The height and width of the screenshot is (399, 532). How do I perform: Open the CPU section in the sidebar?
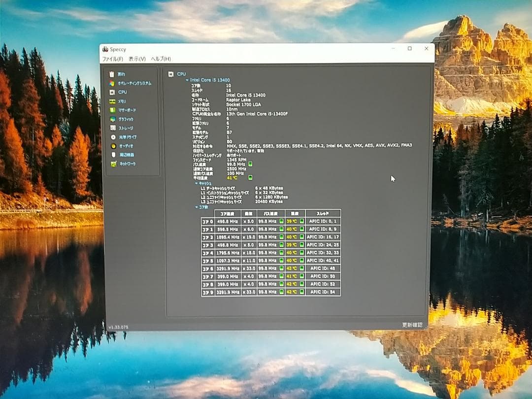pyautogui.click(x=112, y=92)
